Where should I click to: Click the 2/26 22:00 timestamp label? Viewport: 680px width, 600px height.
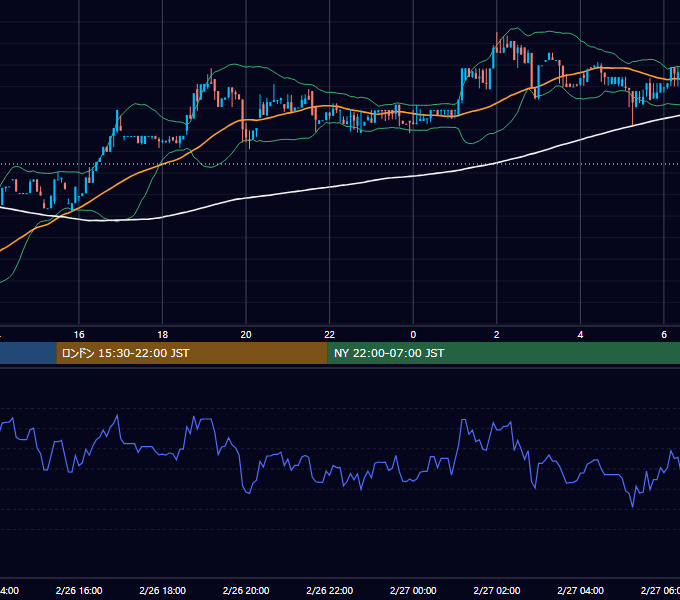click(330, 590)
